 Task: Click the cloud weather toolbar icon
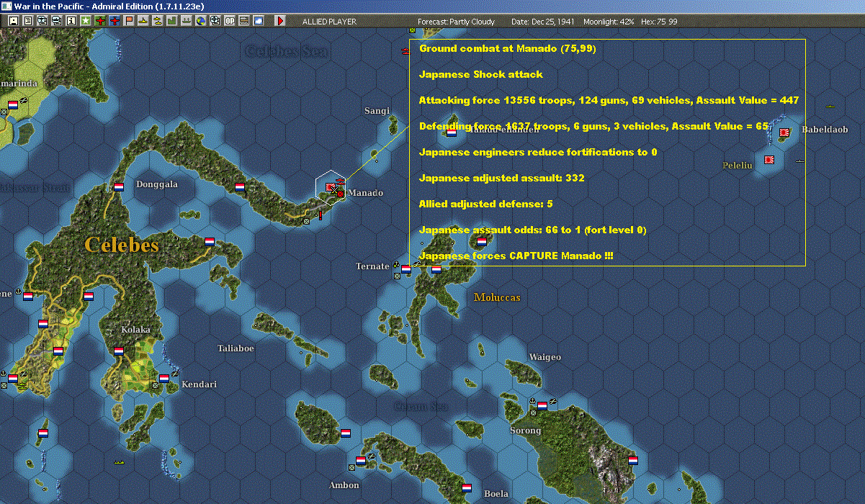pyautogui.click(x=259, y=21)
